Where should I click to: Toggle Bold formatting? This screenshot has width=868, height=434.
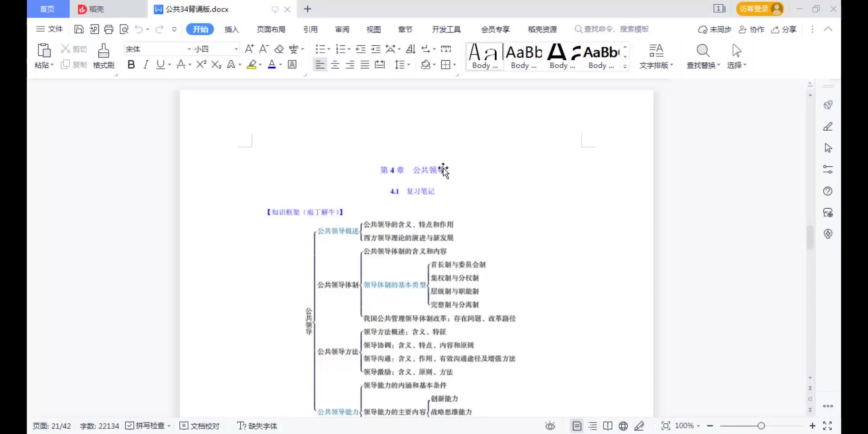coord(131,64)
